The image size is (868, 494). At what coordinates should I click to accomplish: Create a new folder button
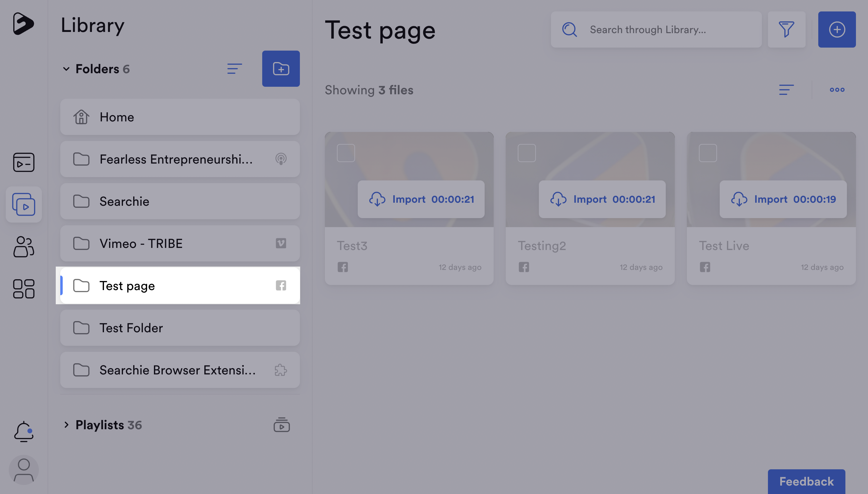tap(281, 69)
